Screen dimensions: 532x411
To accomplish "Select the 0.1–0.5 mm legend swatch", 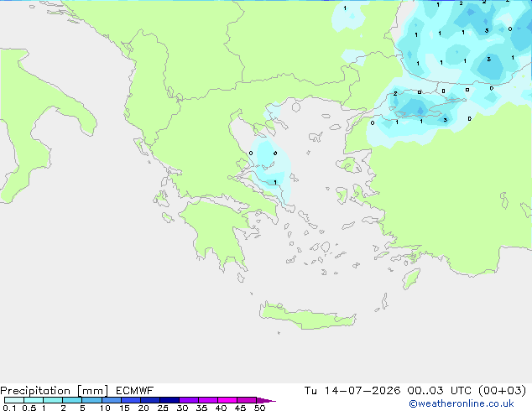I will (14, 400).
